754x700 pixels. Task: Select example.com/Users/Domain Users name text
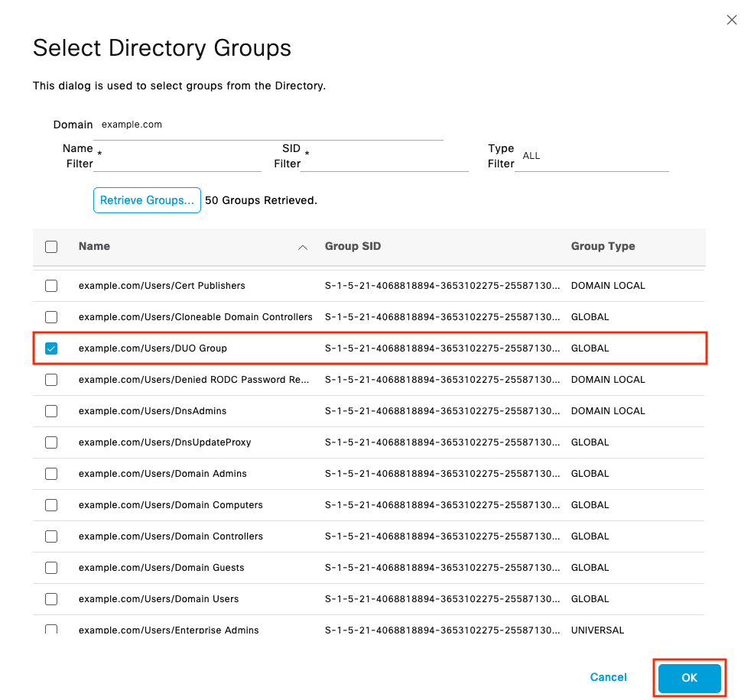click(159, 599)
